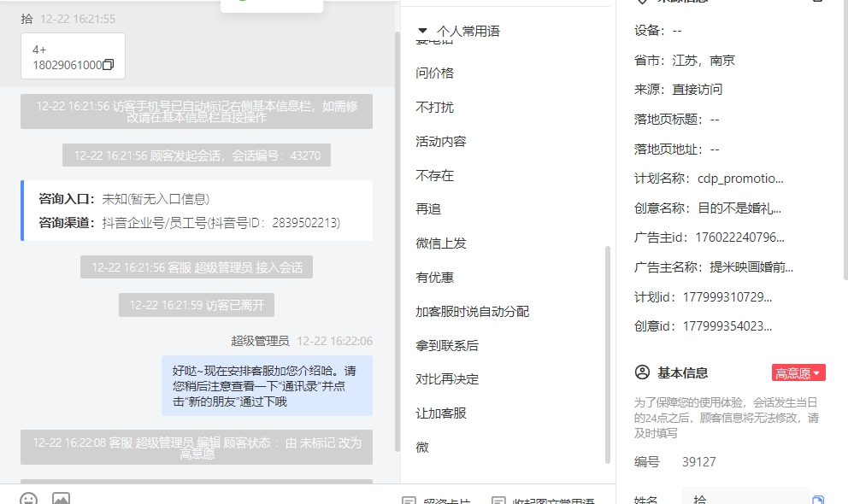Open the image upload icon
This screenshot has height=504, width=848.
point(61,499)
